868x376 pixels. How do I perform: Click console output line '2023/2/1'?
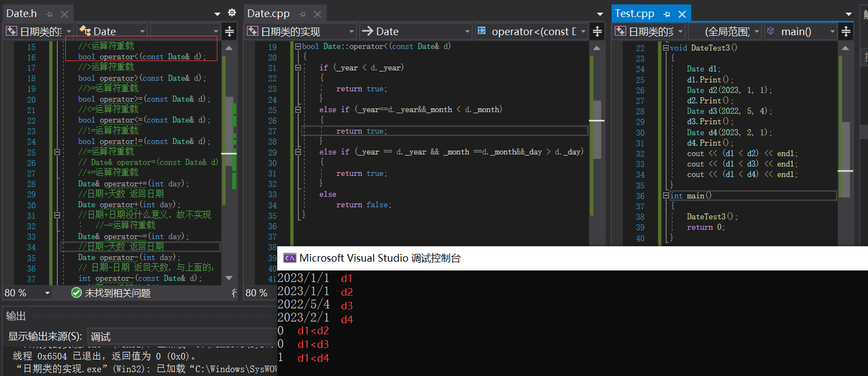[304, 318]
